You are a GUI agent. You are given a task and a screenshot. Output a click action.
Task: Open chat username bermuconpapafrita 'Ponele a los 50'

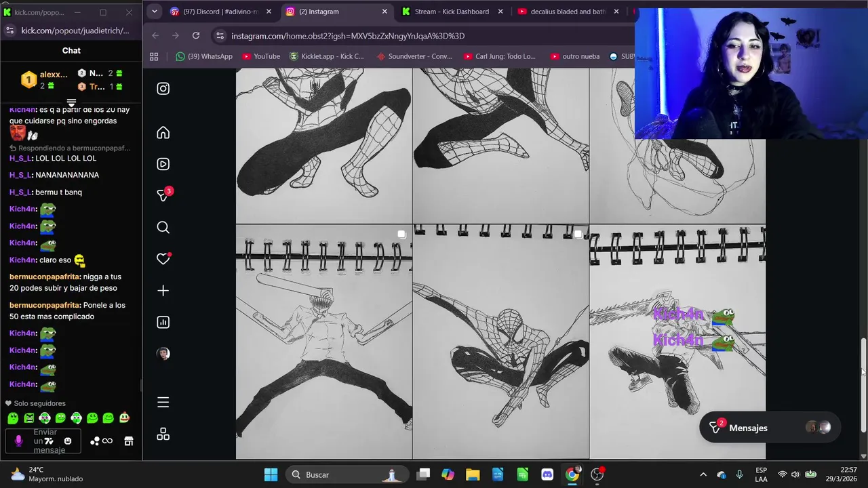[x=45, y=305]
